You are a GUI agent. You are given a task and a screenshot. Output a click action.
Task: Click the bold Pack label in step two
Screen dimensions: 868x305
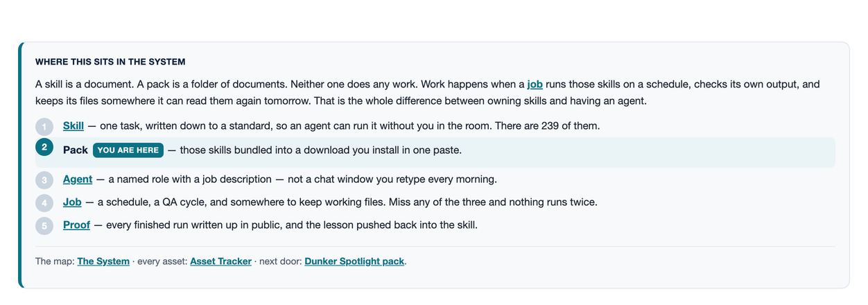[76, 150]
